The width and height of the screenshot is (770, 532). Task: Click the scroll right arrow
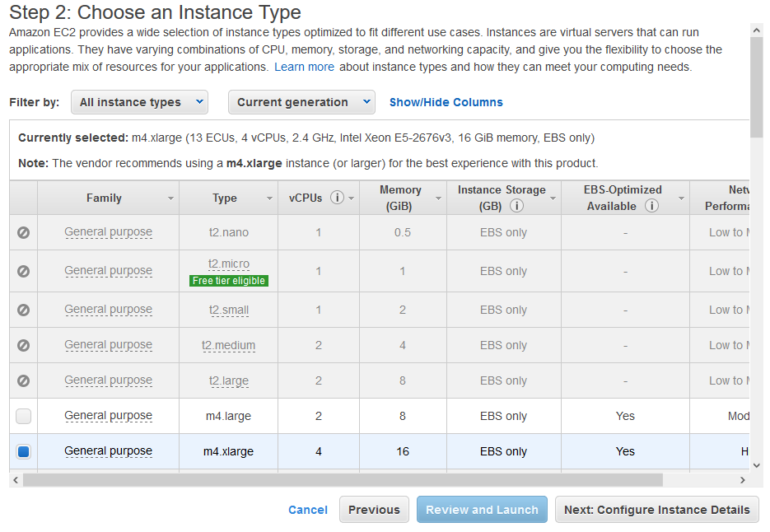[x=742, y=480]
